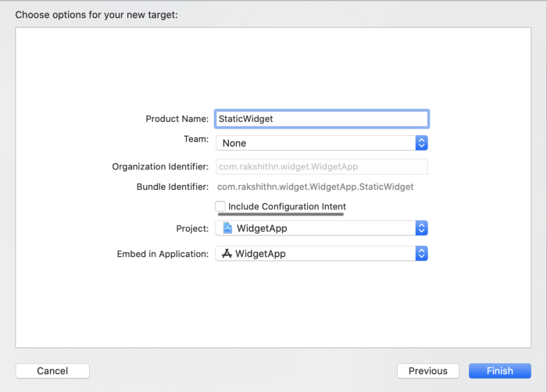
Task: Click the Embed in Application label
Action: point(163,254)
